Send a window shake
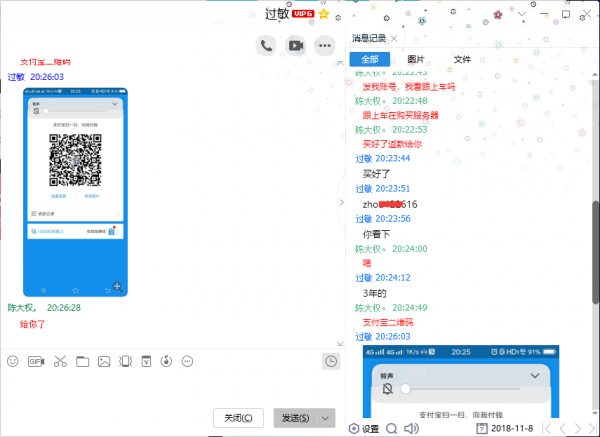 pyautogui.click(x=126, y=361)
